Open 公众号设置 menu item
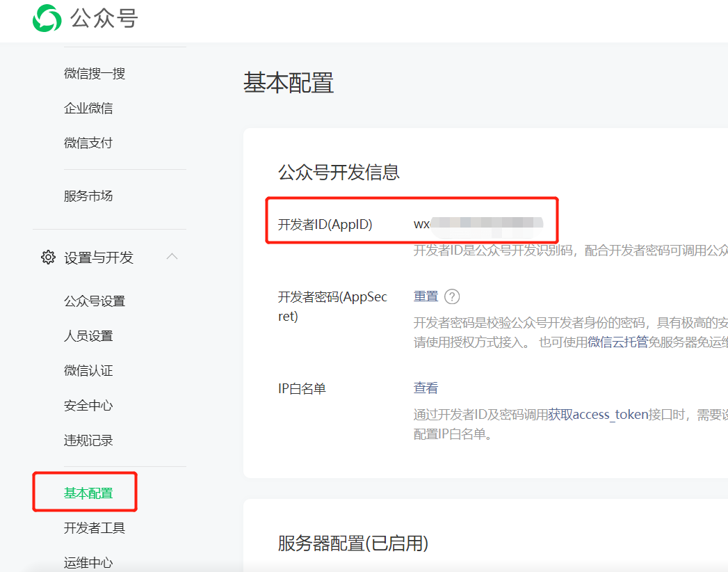This screenshot has width=728, height=572. point(95,301)
